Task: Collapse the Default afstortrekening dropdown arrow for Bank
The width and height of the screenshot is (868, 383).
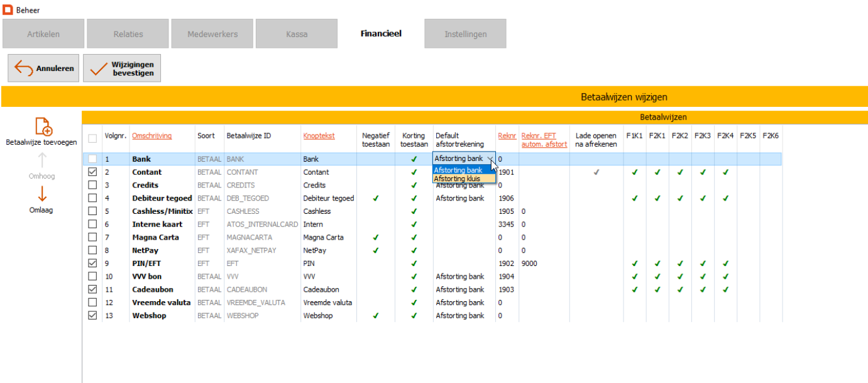Action: click(x=490, y=159)
